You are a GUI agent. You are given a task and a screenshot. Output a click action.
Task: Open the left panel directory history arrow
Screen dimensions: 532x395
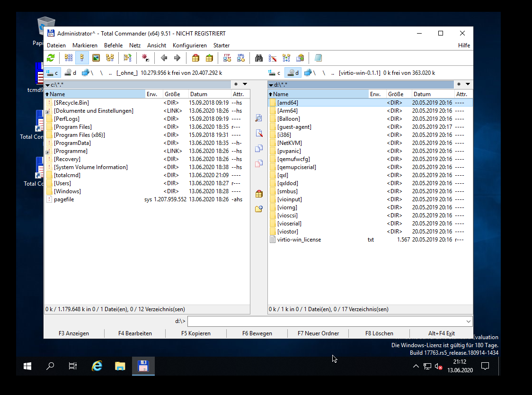[245, 84]
